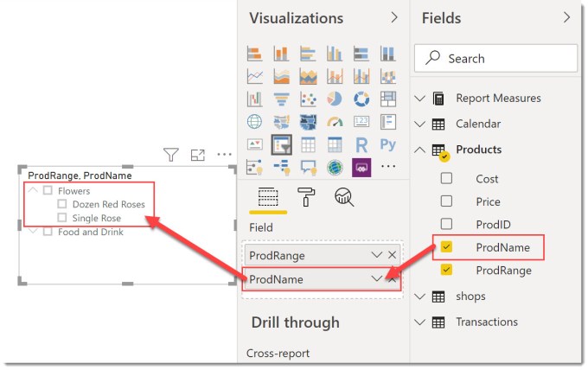The width and height of the screenshot is (588, 370).
Task: Expand the Report Measures table
Action: 420,99
